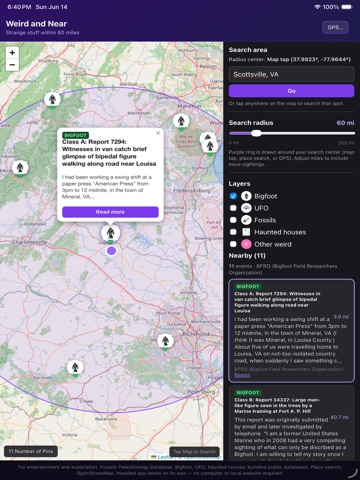
Task: Enable the Other weird layer checkbox
Action: tap(233, 244)
